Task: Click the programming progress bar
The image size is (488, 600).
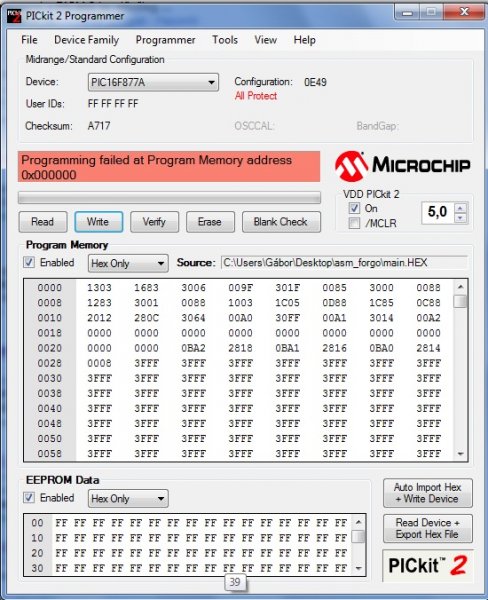Action: [169, 197]
